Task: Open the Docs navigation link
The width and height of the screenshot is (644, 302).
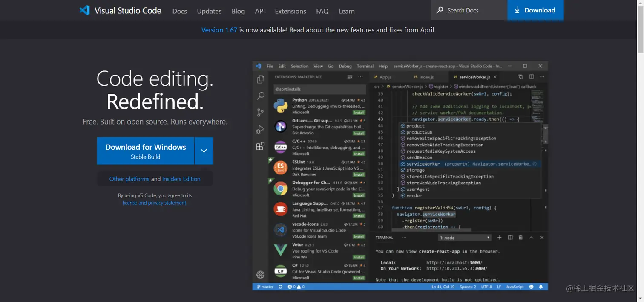Action: 179,11
